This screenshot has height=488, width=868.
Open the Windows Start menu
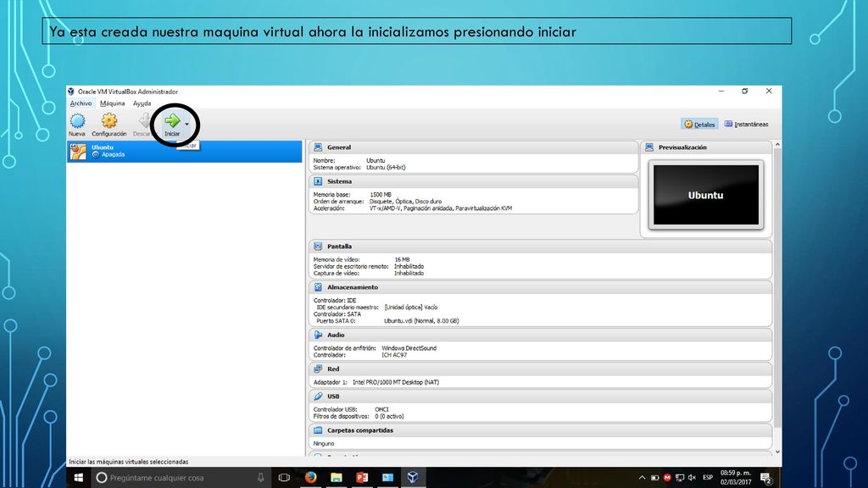(79, 478)
